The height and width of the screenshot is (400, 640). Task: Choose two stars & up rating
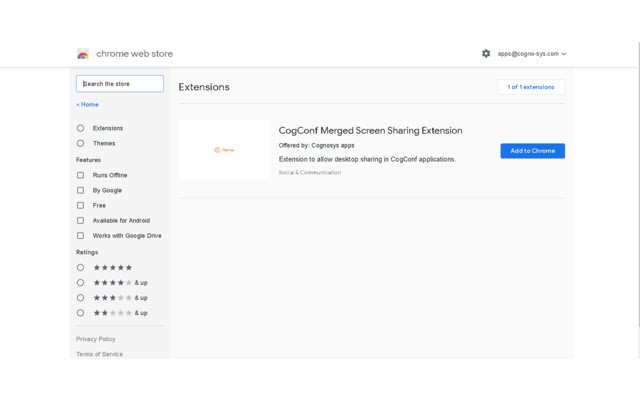(80, 313)
